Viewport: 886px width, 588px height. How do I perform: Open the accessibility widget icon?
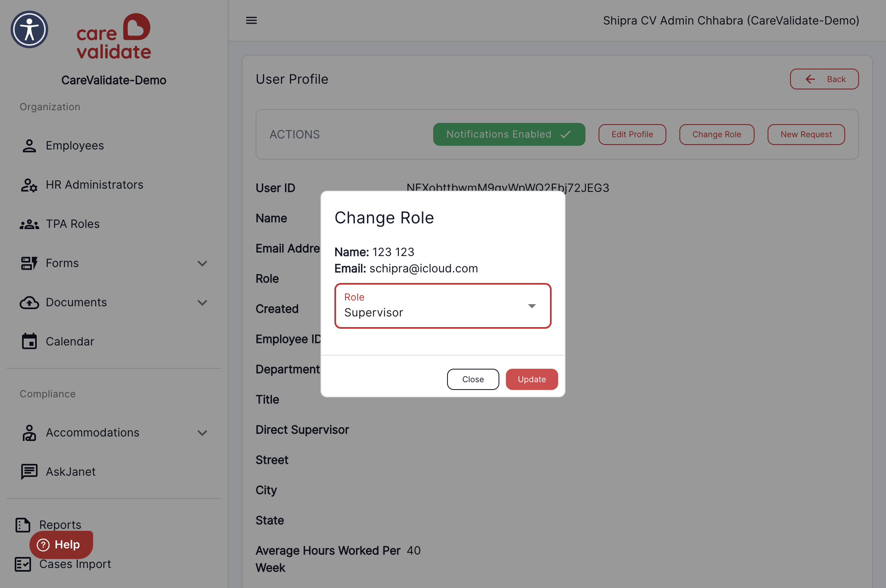[29, 29]
